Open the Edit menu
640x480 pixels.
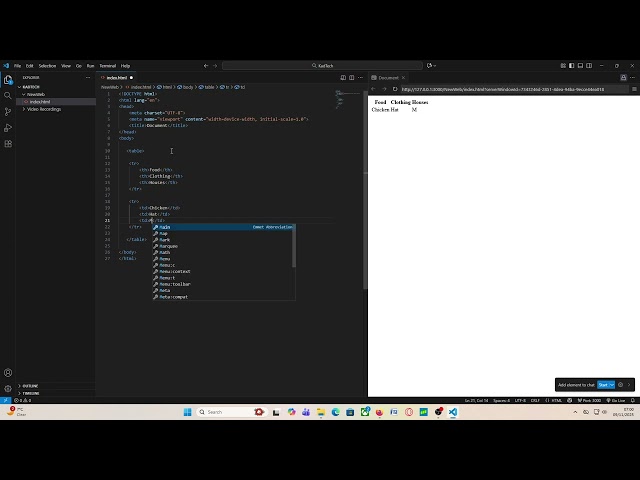click(29, 65)
